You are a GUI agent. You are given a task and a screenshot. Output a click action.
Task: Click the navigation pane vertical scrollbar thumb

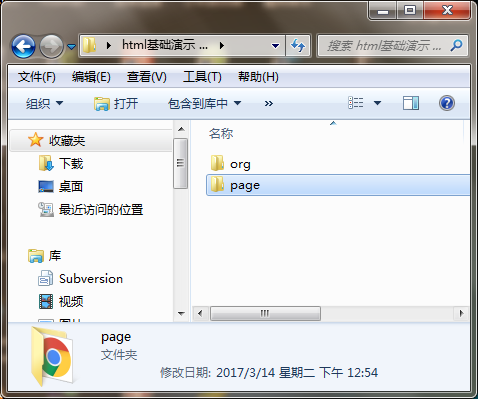tap(180, 163)
